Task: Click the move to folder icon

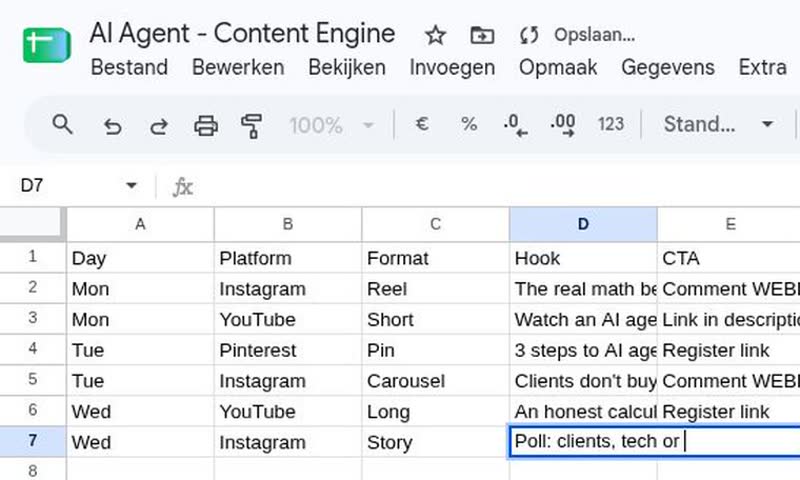Action: coord(482,36)
